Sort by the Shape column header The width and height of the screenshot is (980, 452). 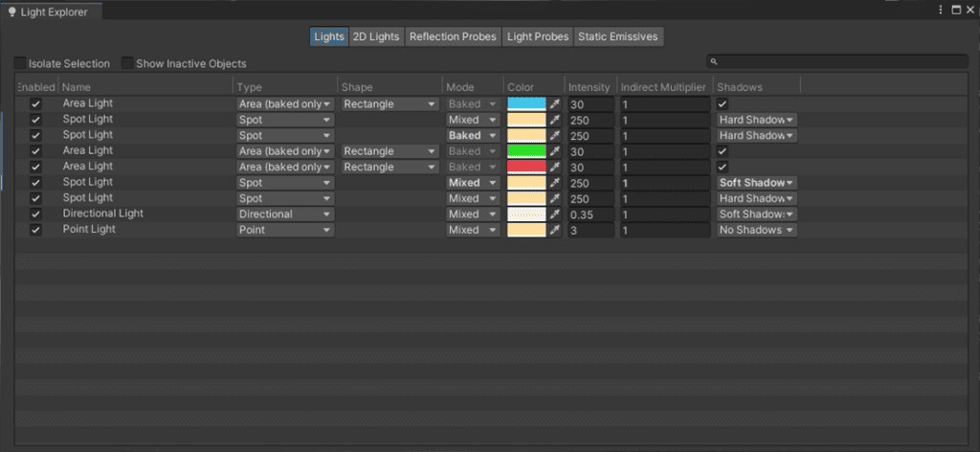coord(390,87)
